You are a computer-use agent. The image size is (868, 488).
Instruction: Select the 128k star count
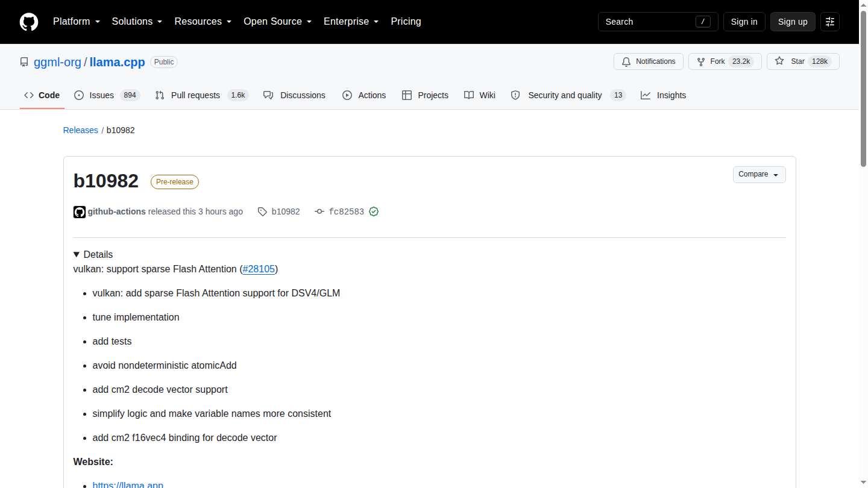pyautogui.click(x=820, y=61)
